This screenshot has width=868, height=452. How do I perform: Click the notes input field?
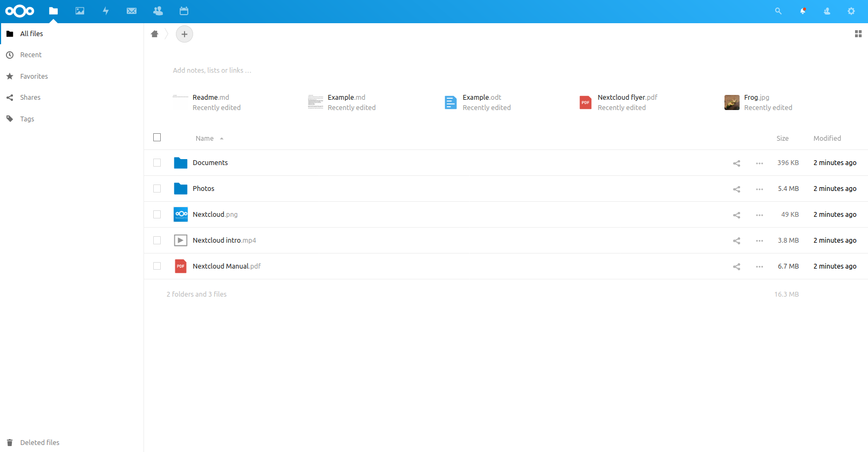212,71
